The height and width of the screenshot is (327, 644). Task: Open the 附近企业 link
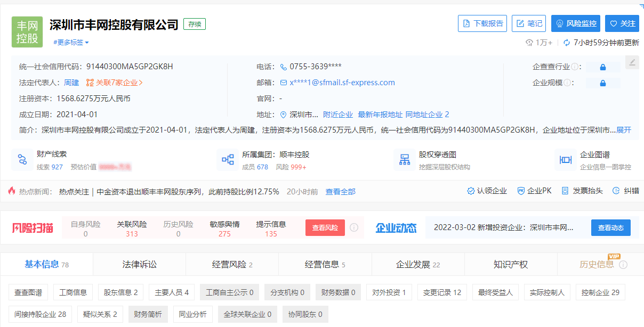click(x=338, y=115)
